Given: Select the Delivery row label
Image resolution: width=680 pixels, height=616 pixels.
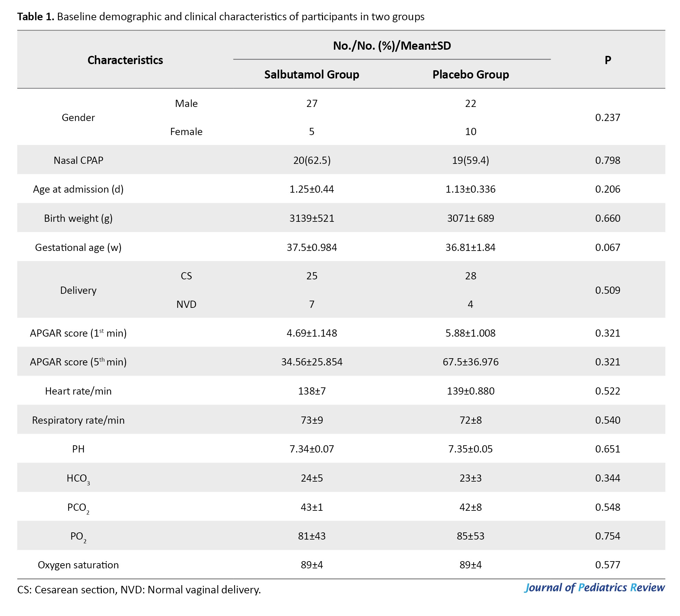Looking at the screenshot, I should click(x=78, y=290).
